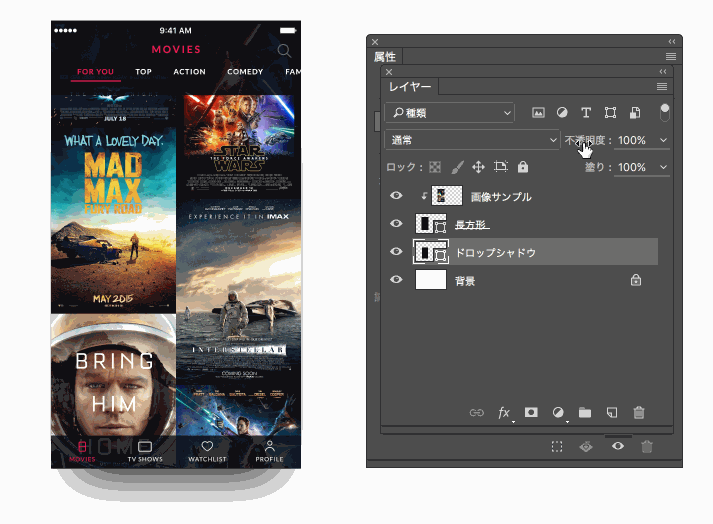Click the PROFILE bottom navigation item

click(269, 451)
